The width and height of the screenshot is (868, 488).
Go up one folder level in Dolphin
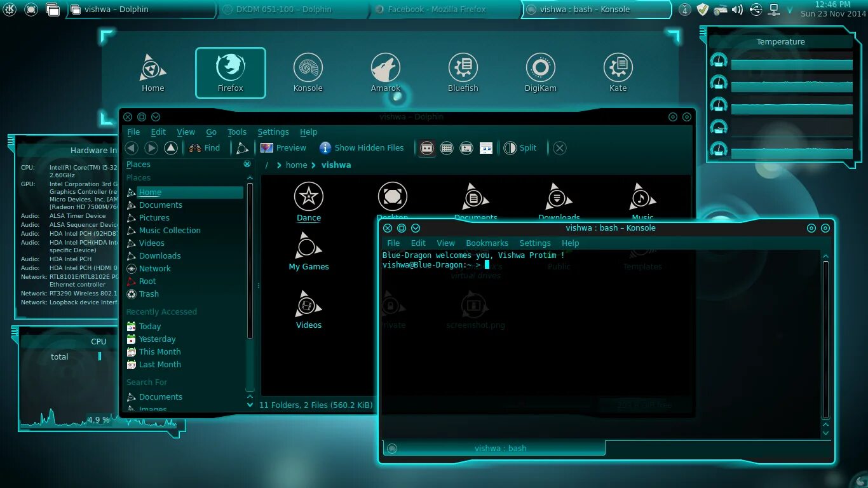pos(171,148)
